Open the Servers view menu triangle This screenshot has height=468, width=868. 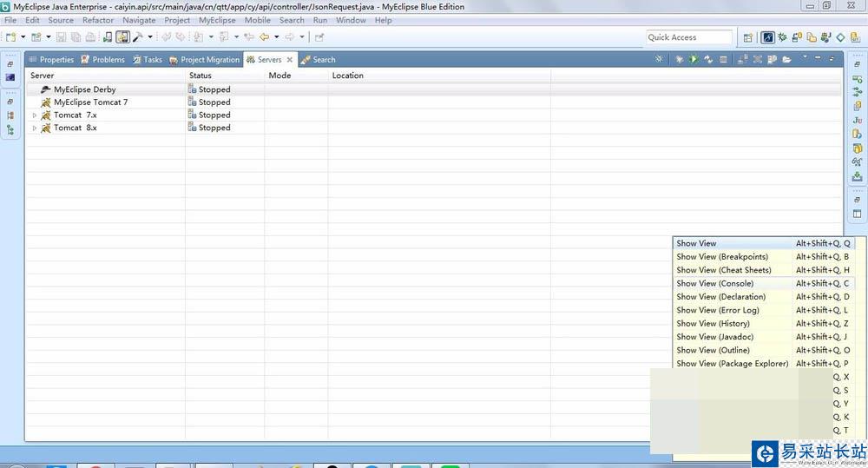[805, 57]
